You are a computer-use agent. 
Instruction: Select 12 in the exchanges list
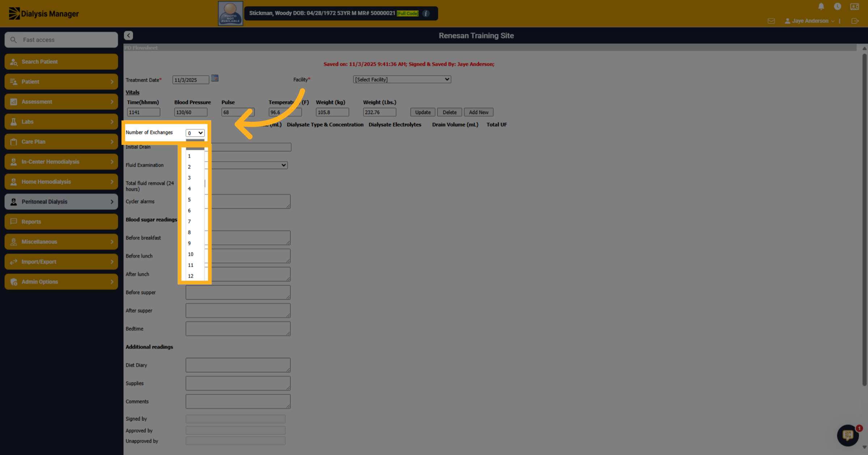click(x=195, y=276)
